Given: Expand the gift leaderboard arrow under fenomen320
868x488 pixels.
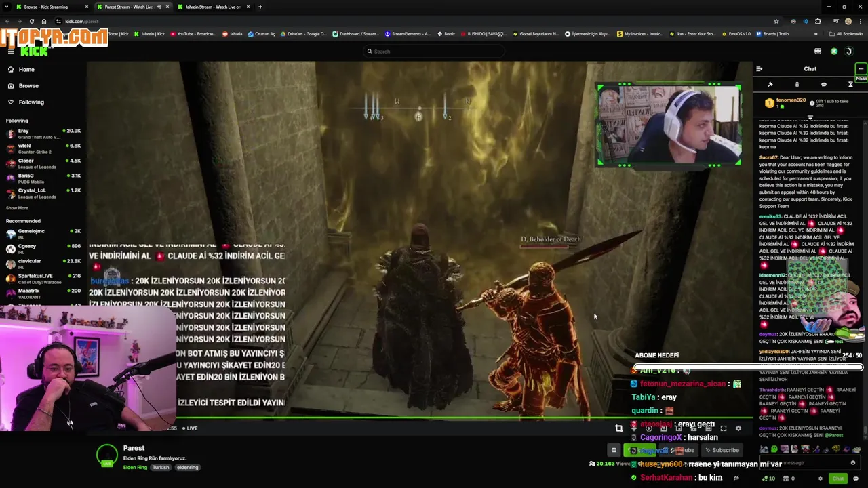Looking at the screenshot, I should coord(810,117).
